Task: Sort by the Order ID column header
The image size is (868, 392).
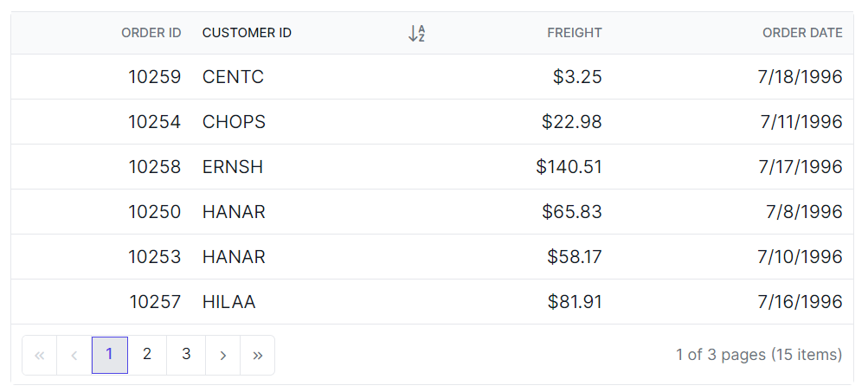Action: point(151,33)
